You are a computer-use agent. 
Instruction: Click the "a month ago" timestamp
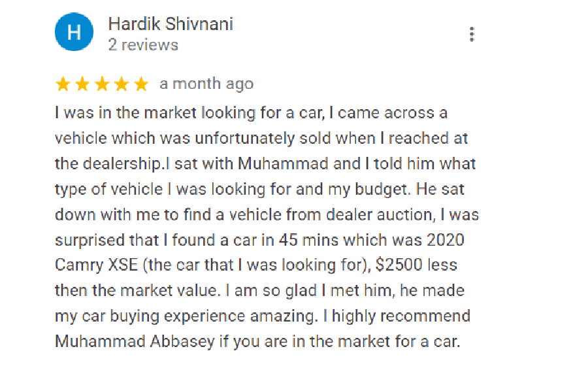(x=206, y=84)
